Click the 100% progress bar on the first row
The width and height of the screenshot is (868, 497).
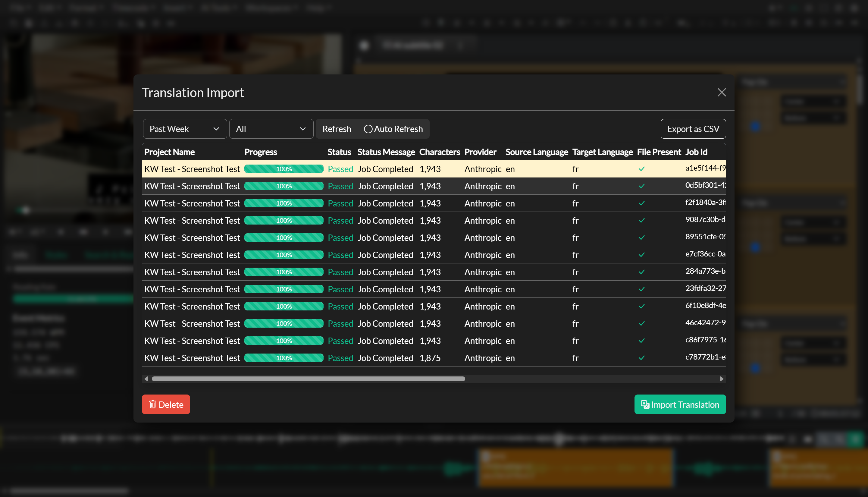coord(284,168)
